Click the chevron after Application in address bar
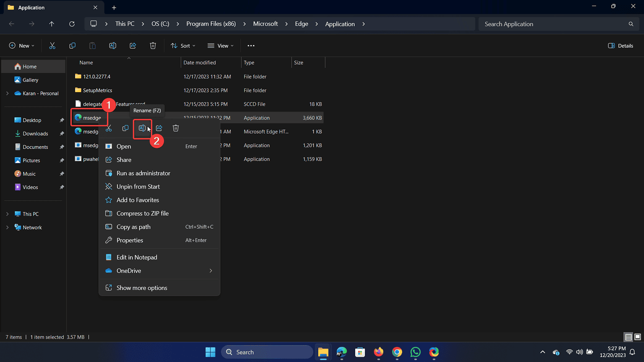This screenshot has width=644, height=362. coord(364,24)
